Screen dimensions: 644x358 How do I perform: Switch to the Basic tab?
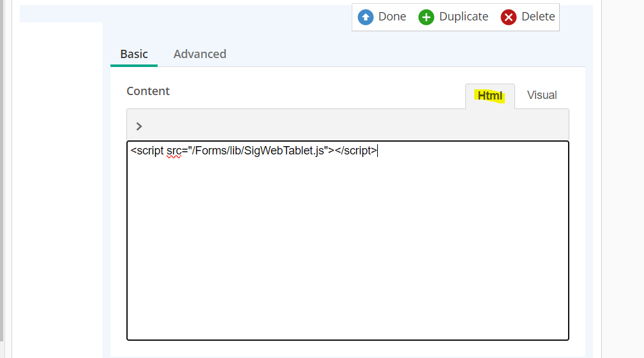point(134,54)
